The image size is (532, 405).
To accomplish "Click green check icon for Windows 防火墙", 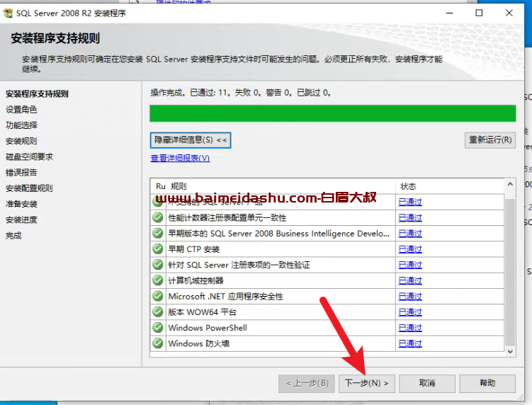I will pos(158,343).
